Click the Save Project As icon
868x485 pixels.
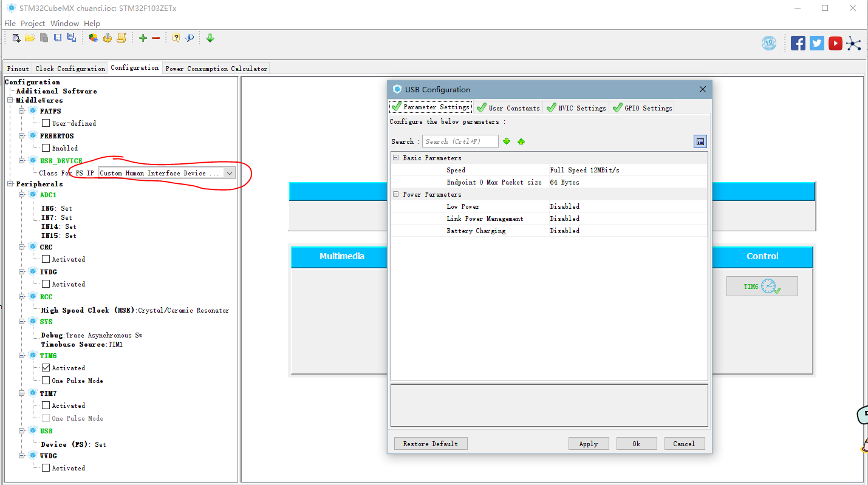[x=71, y=38]
